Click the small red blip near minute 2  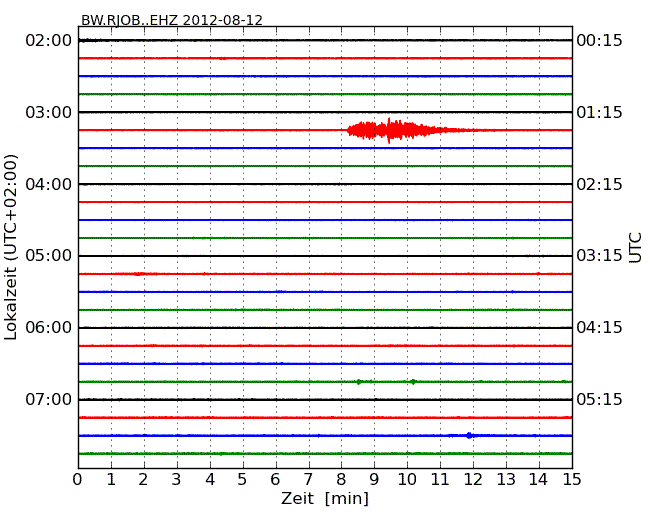[138, 274]
